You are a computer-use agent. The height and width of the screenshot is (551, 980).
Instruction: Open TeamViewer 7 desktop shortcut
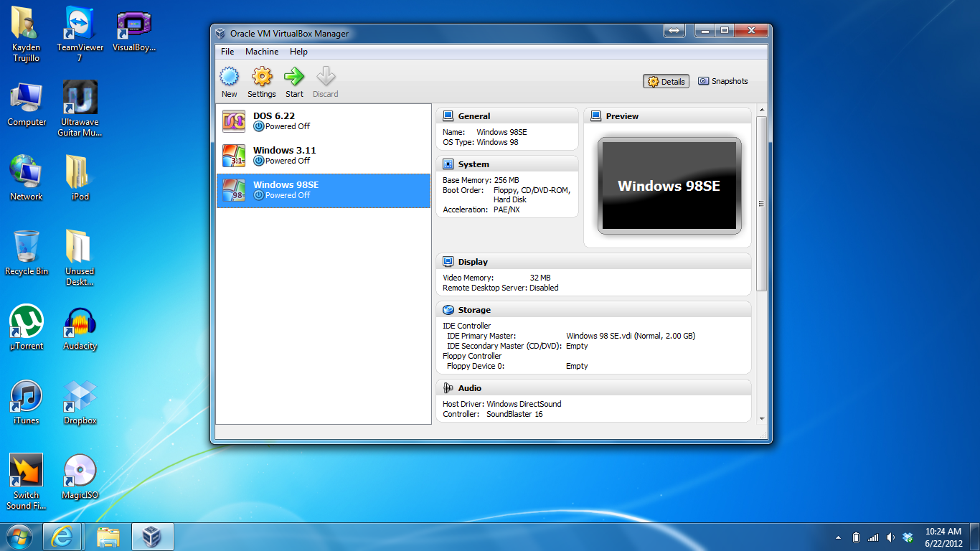80,34
